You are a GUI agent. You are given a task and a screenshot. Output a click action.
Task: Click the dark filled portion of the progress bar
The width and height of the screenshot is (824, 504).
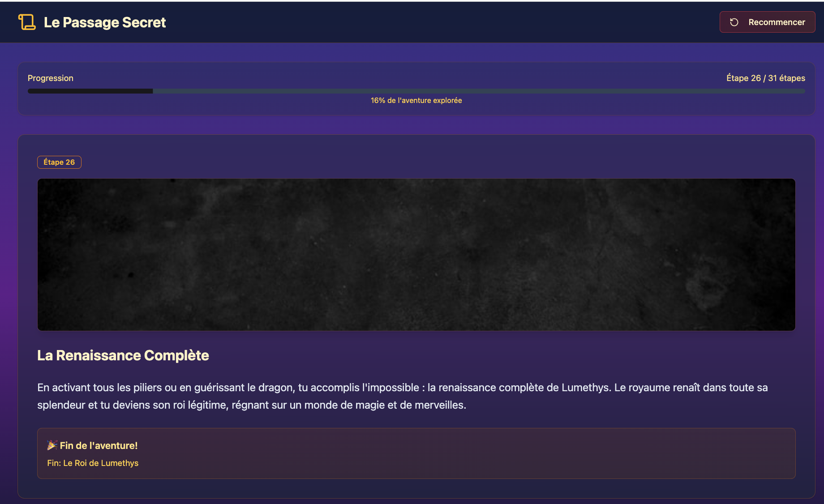click(x=90, y=91)
